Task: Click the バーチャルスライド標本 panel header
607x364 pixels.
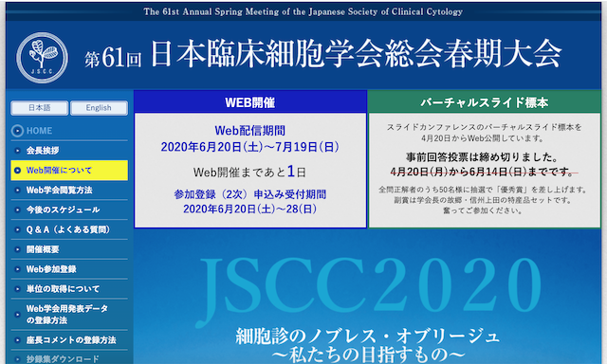Action: 485,102
